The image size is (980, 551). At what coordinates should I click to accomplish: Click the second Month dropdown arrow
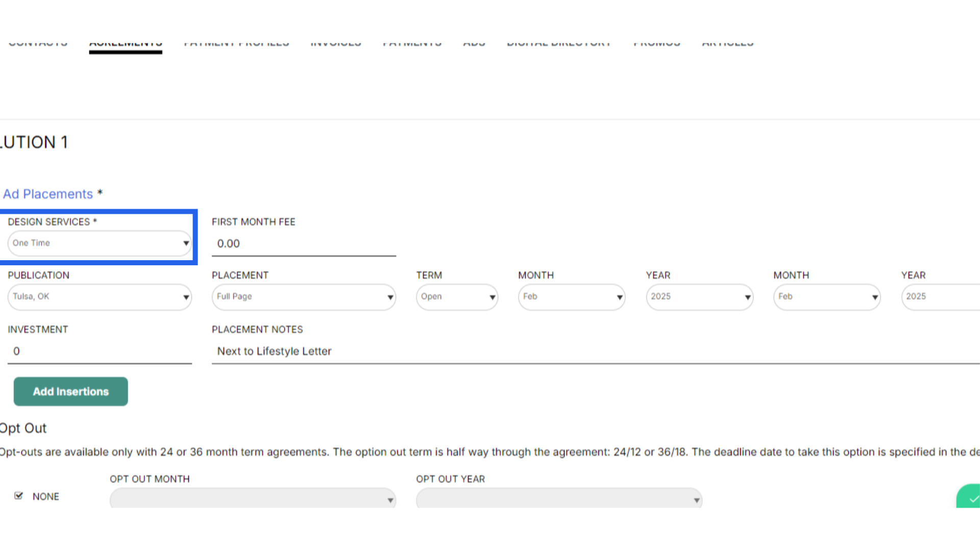click(x=875, y=297)
